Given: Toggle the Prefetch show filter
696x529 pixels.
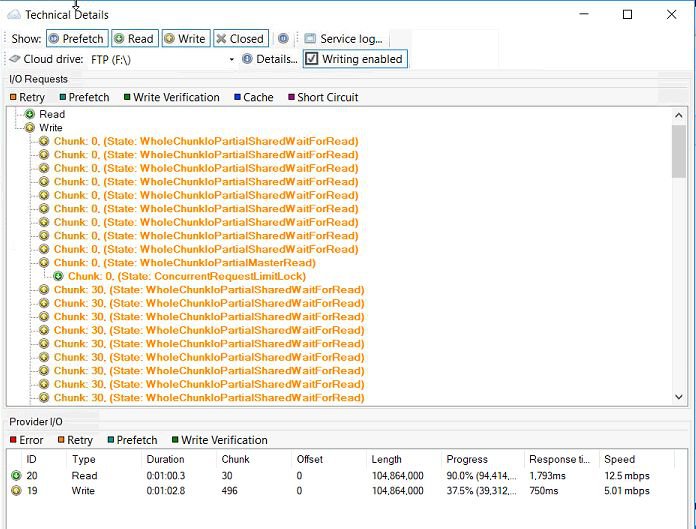Looking at the screenshot, I should 77,39.
